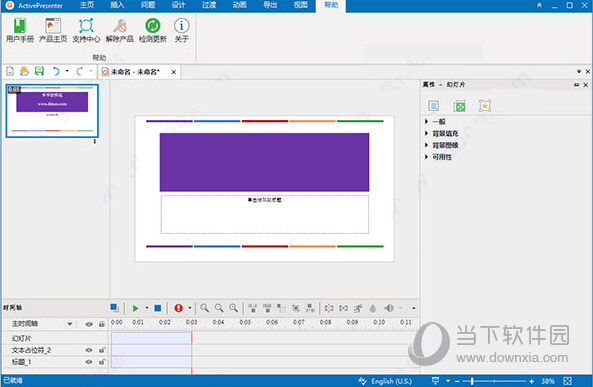Open the record options dropdown arrow

point(189,308)
